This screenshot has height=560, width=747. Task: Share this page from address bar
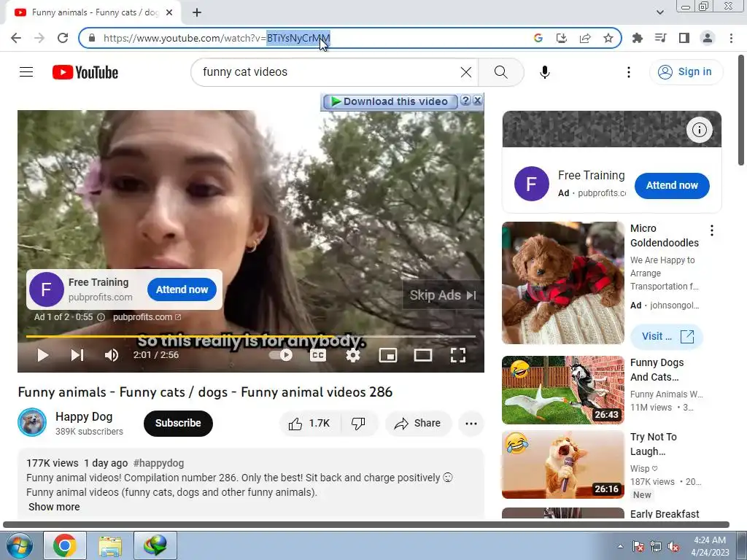tap(585, 38)
